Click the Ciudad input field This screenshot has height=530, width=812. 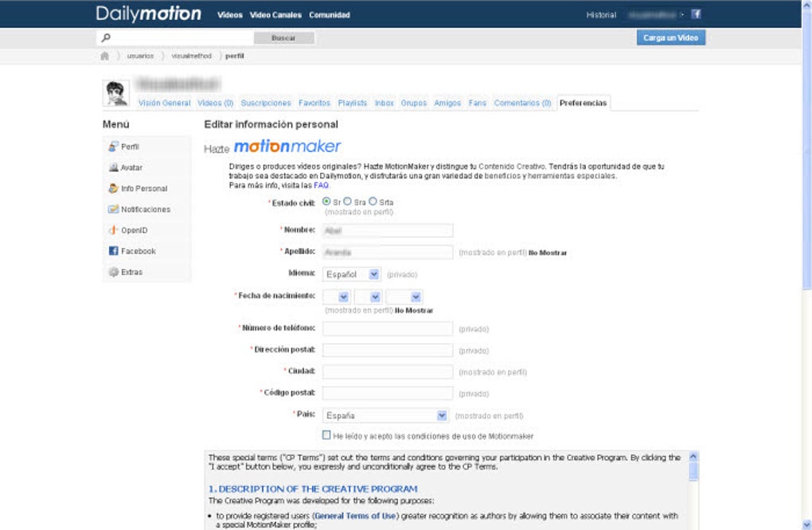click(x=388, y=372)
